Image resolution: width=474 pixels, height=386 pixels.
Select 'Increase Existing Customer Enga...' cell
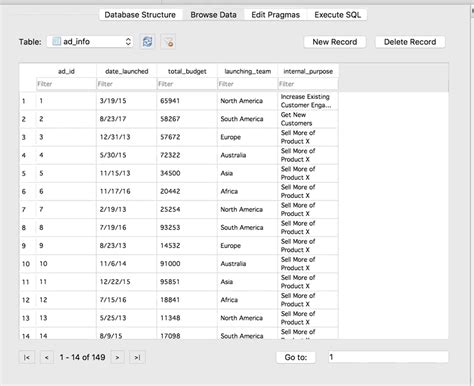click(x=308, y=101)
